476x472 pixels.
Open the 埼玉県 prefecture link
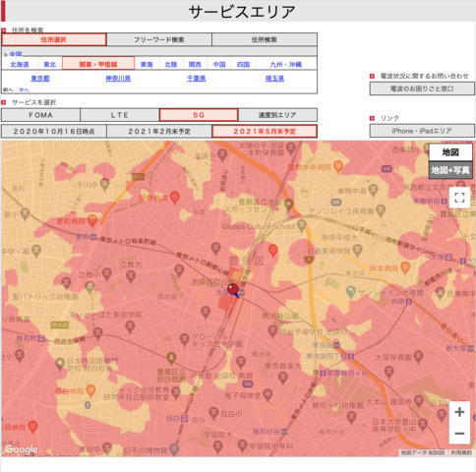(274, 79)
